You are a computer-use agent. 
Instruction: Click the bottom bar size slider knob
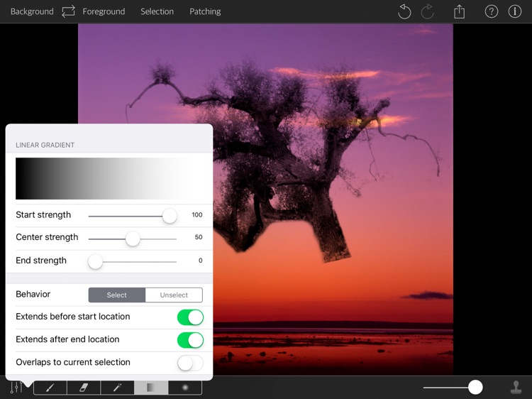point(475,387)
